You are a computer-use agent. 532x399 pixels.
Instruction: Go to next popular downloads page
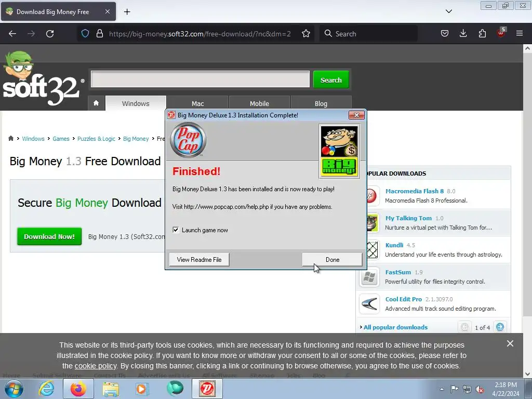500,327
